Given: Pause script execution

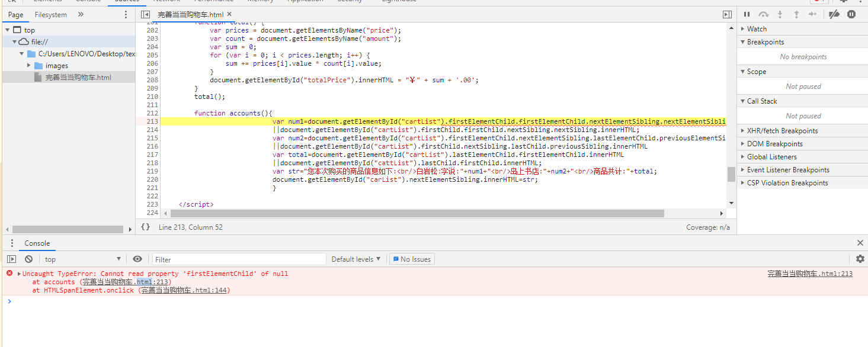Looking at the screenshot, I should (747, 14).
